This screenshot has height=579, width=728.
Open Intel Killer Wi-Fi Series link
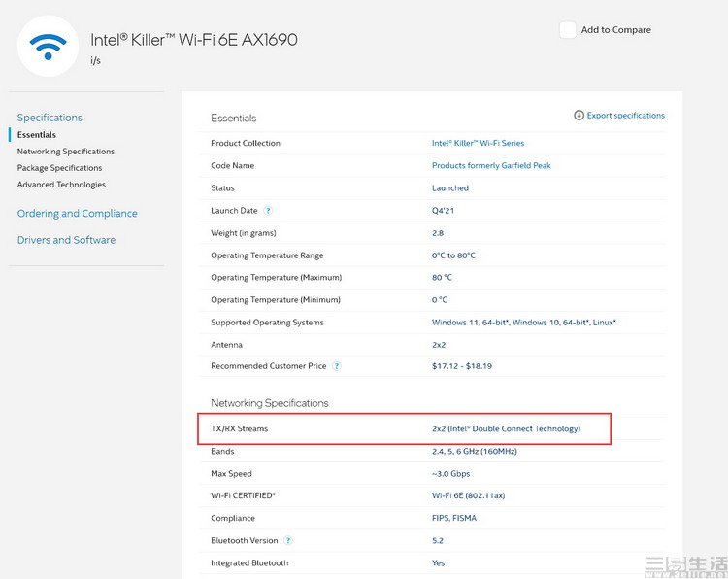478,143
